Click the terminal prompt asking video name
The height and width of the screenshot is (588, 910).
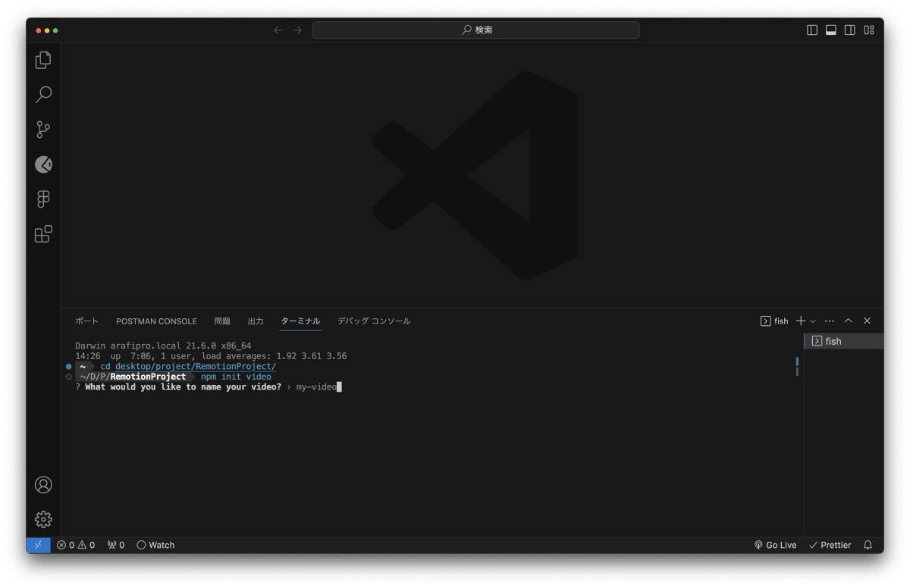(183, 387)
